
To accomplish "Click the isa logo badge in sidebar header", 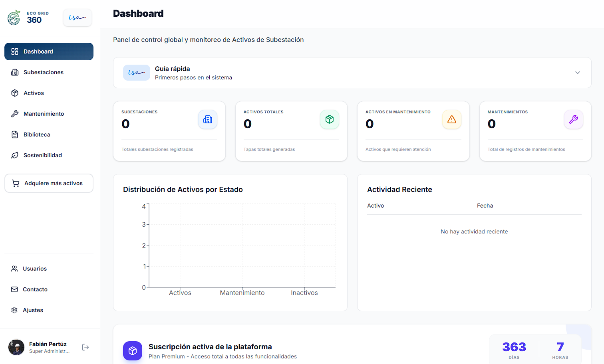I will coord(77,18).
